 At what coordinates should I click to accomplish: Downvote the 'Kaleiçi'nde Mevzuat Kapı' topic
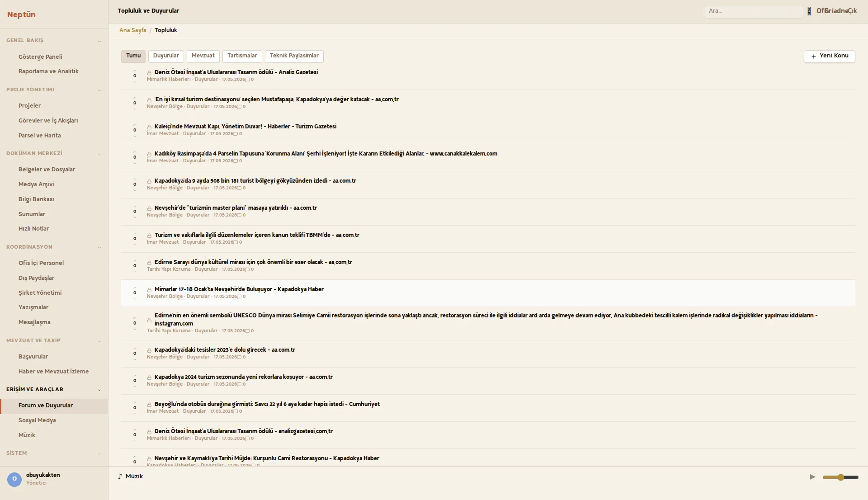point(135,136)
